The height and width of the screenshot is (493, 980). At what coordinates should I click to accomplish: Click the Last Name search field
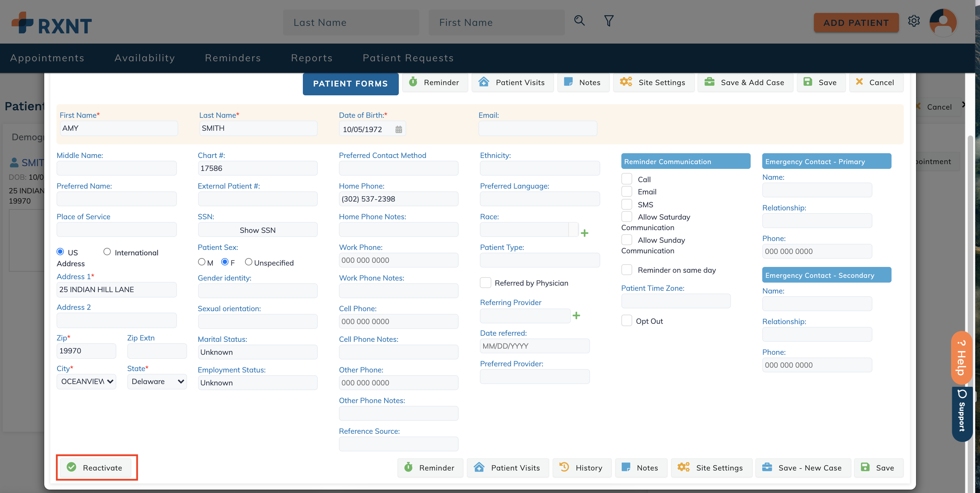[x=351, y=22]
